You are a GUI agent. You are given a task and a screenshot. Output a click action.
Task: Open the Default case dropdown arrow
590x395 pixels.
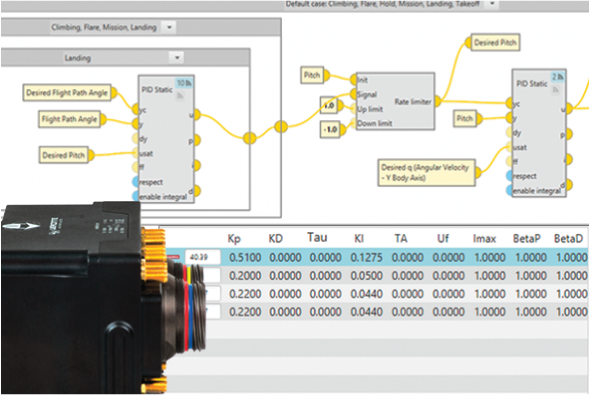(492, 4)
